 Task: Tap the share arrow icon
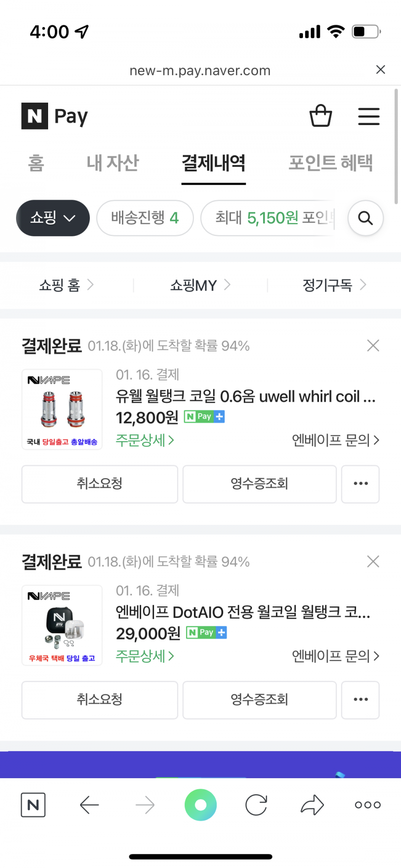click(x=312, y=805)
